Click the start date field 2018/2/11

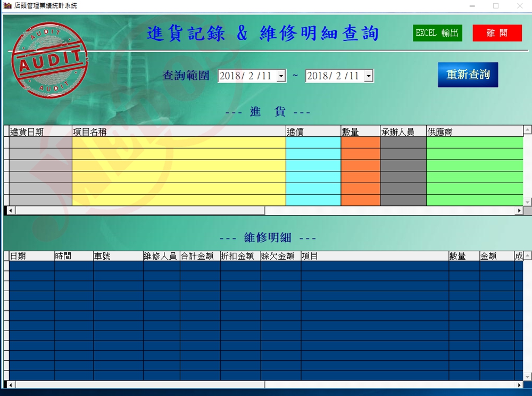pos(246,76)
